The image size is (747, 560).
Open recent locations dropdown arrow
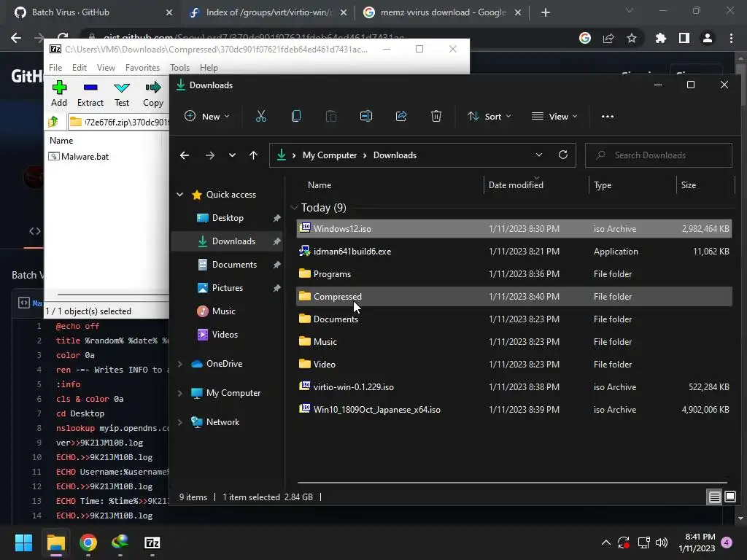point(232,155)
